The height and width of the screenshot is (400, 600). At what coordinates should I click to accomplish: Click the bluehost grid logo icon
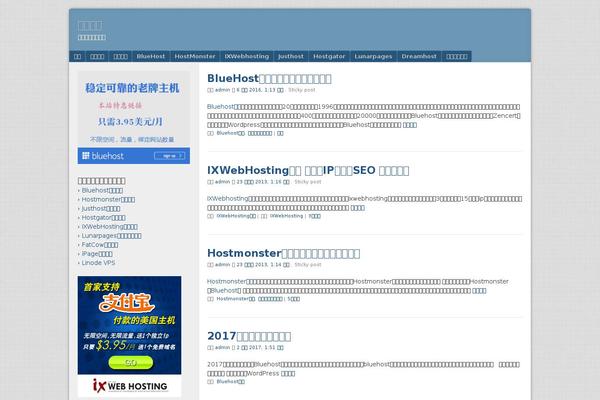click(86, 155)
